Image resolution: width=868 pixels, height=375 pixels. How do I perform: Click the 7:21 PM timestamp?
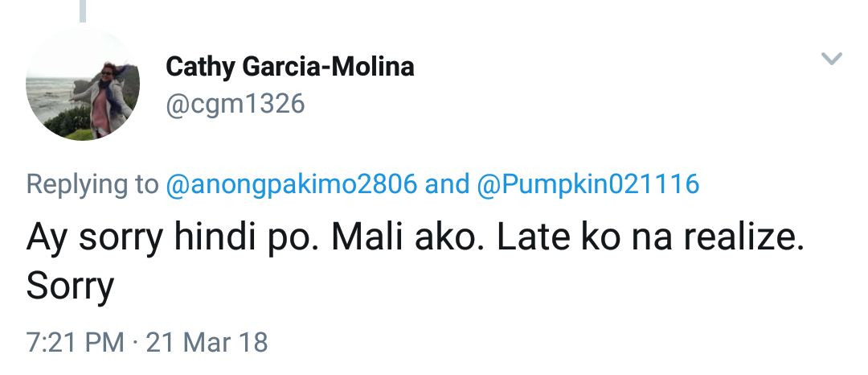pos(76,342)
